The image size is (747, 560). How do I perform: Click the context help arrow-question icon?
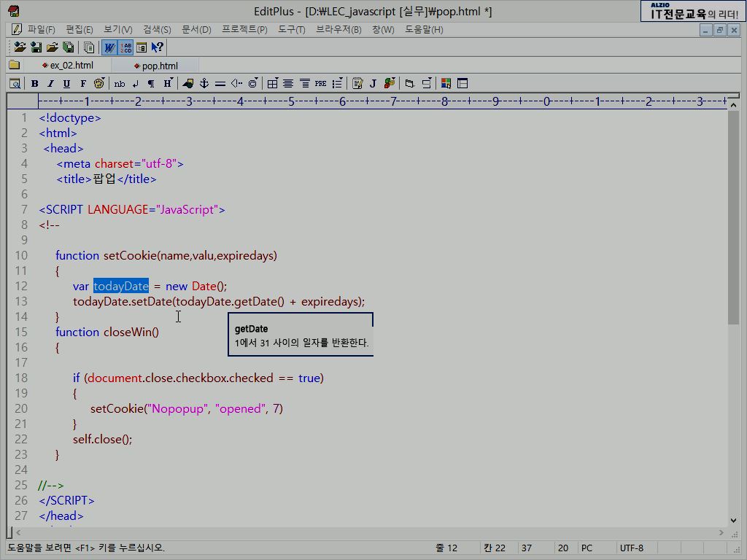tap(158, 47)
